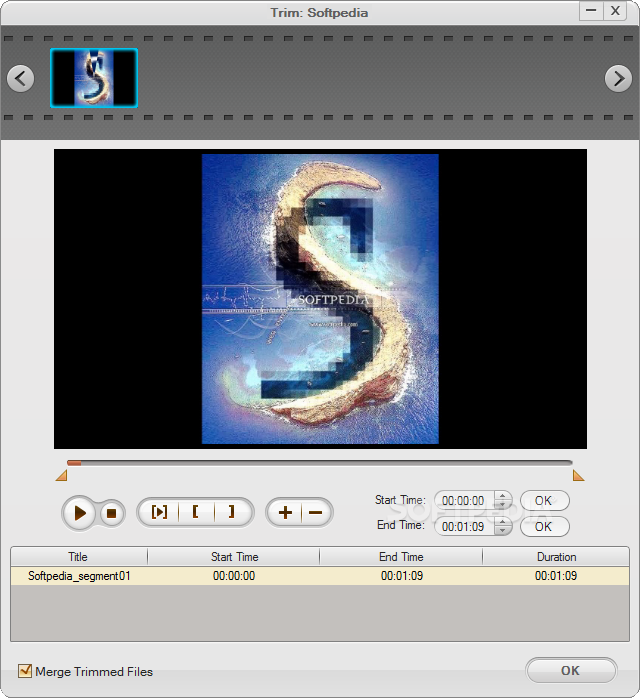Increase End Time with the up spinner
The width and height of the screenshot is (640, 698).
pyautogui.click(x=502, y=522)
